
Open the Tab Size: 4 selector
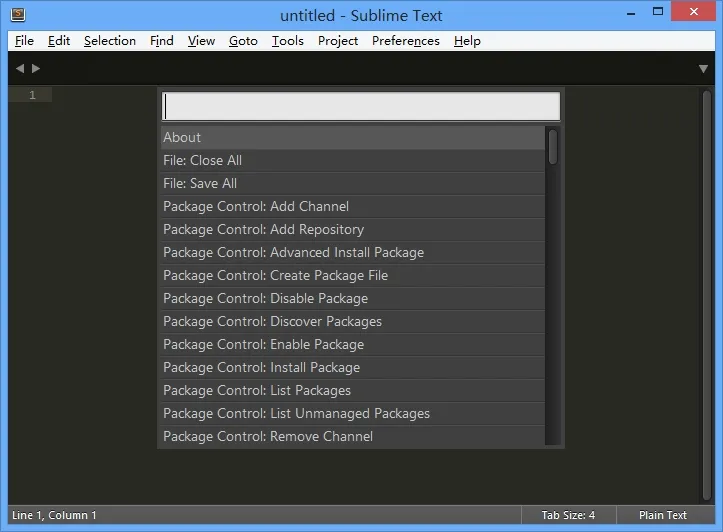pos(568,515)
